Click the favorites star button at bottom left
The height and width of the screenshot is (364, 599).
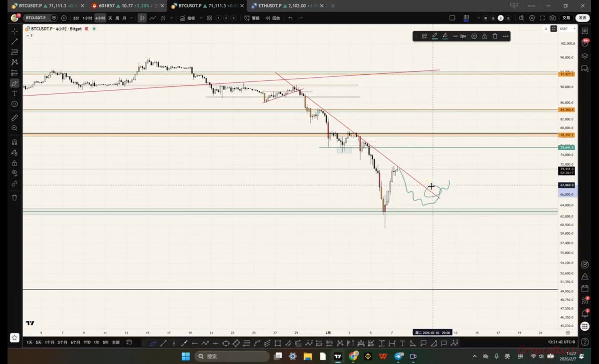coord(14,338)
